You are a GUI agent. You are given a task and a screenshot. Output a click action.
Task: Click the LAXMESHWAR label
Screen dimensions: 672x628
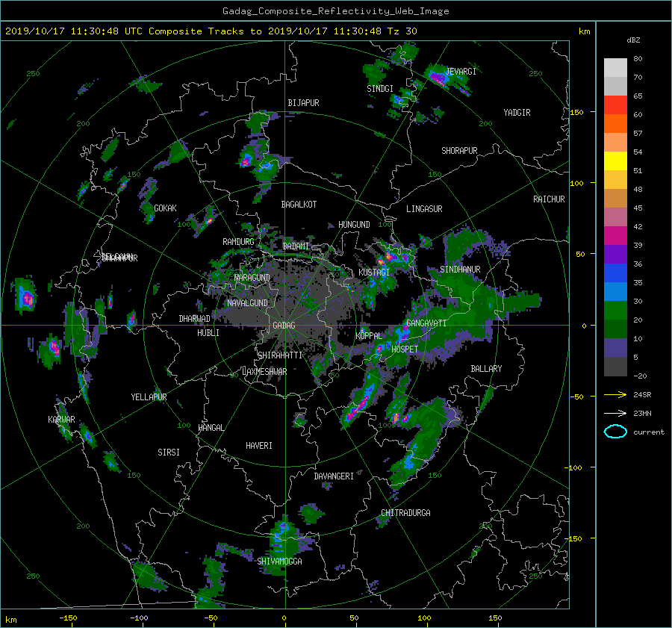point(264,372)
